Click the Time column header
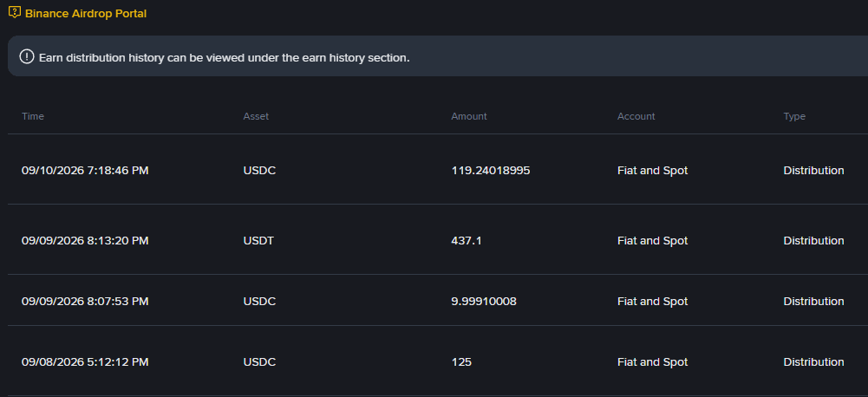The height and width of the screenshot is (397, 868). click(33, 116)
